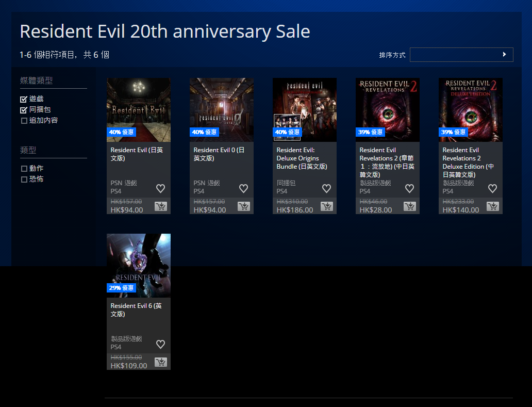Click heart icon on Deluxe Origins Bundle
Screen dimensions: 532x407
[x=326, y=189]
